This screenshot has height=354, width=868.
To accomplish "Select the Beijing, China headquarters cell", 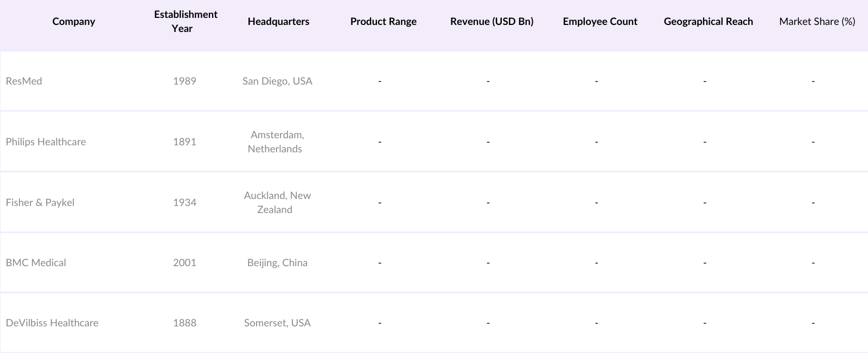I will click(277, 263).
